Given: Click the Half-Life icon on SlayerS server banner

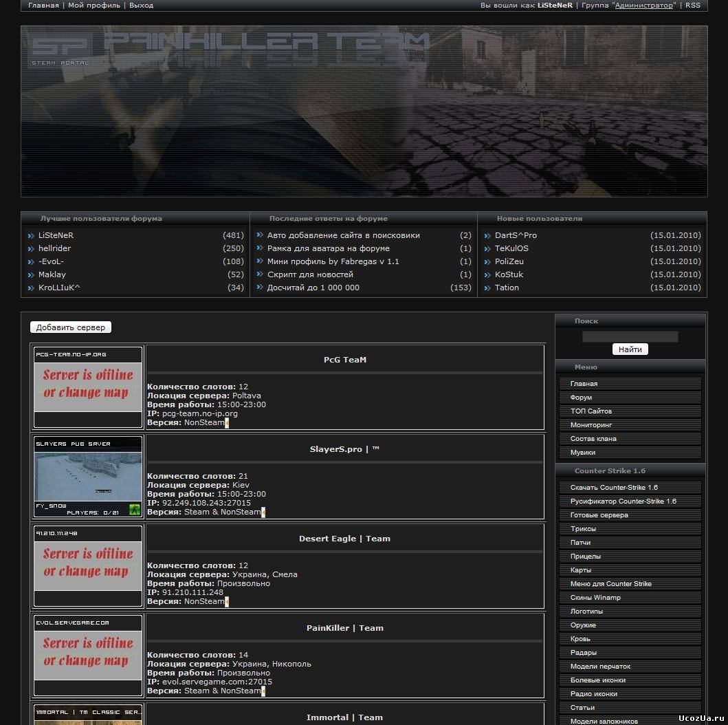Looking at the screenshot, I should click(135, 510).
